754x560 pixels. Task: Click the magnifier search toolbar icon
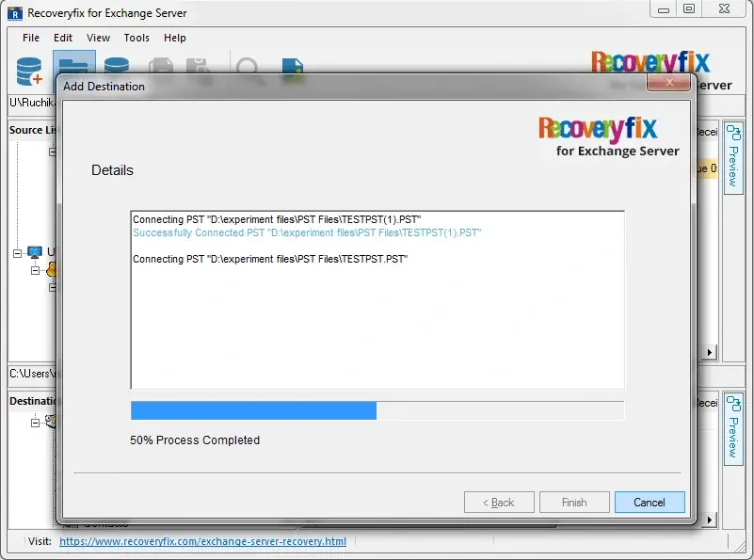[x=249, y=65]
